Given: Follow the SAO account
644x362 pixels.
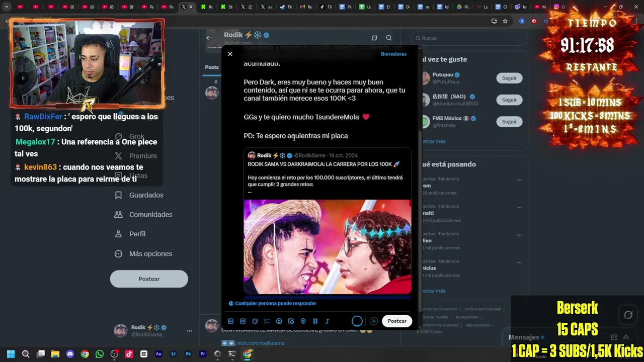Looking at the screenshot, I should click(509, 100).
